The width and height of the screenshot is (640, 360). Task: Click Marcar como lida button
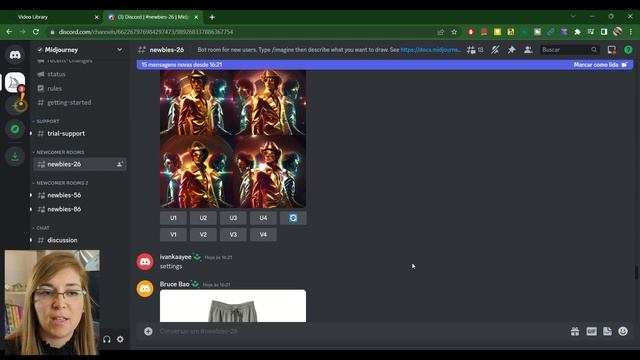click(x=600, y=64)
